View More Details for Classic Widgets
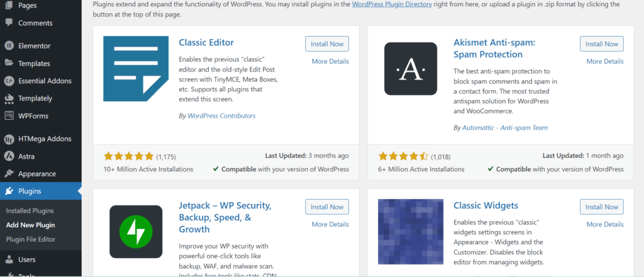644x277 pixels. click(605, 224)
